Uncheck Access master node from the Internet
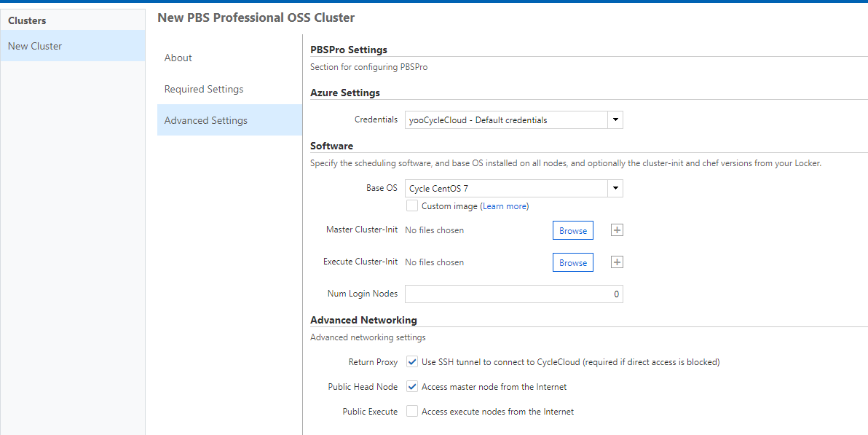Image resolution: width=868 pixels, height=435 pixels. pos(412,386)
